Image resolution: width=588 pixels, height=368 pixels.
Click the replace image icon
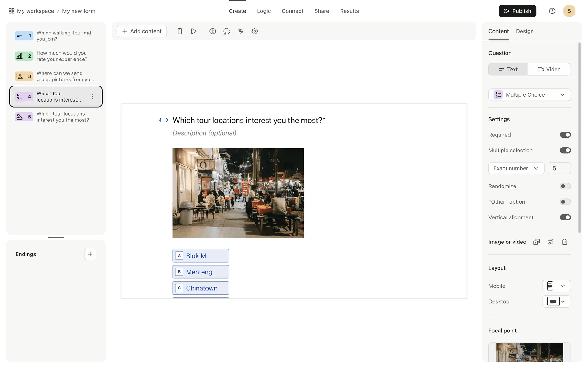537,242
